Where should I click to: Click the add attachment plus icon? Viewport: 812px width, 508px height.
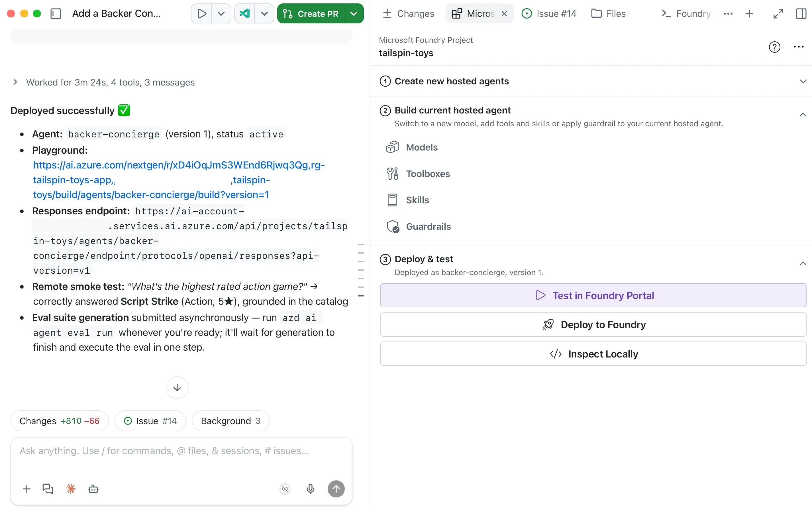coord(27,489)
